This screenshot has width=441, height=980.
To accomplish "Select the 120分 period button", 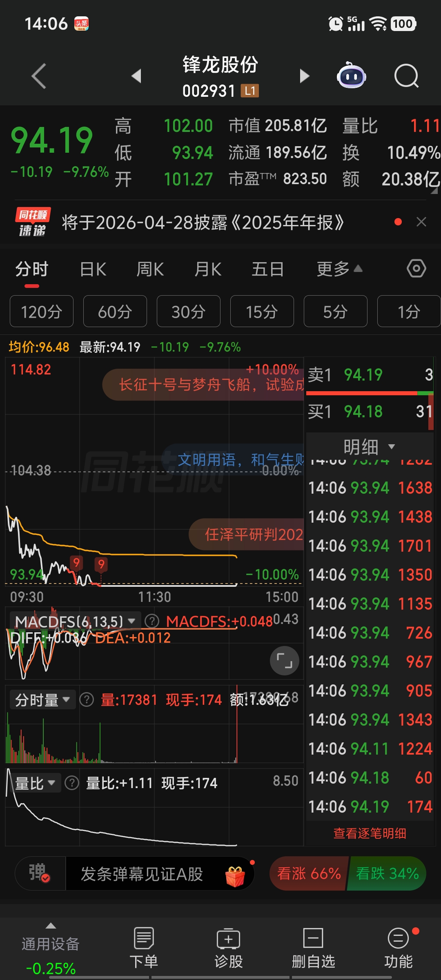I will [42, 311].
